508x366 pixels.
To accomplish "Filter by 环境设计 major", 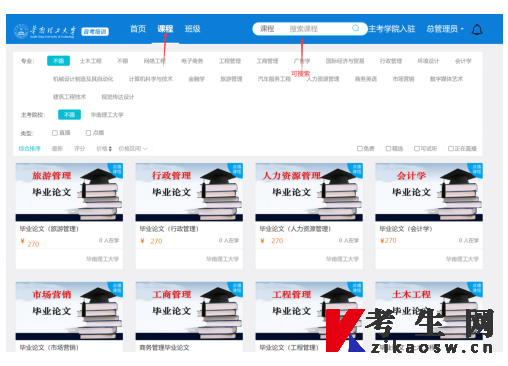I will pyautogui.click(x=428, y=61).
